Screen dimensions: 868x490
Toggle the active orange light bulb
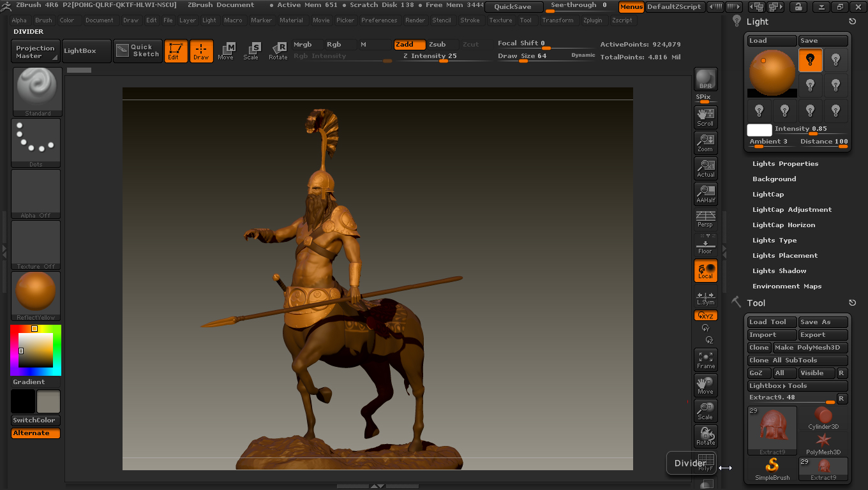[x=811, y=61]
